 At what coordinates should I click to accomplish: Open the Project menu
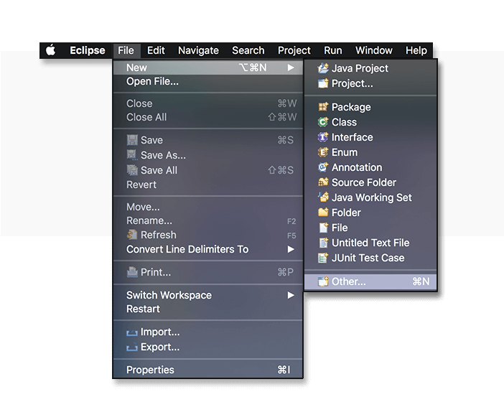point(294,50)
